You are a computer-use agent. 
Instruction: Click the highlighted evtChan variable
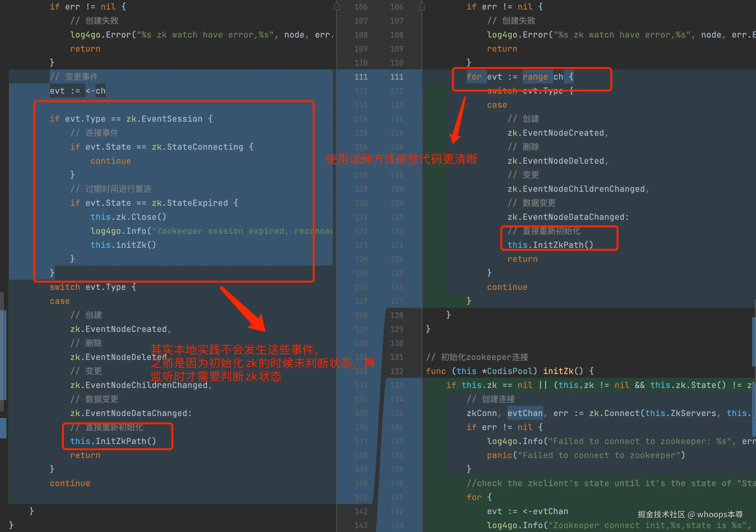coord(525,413)
